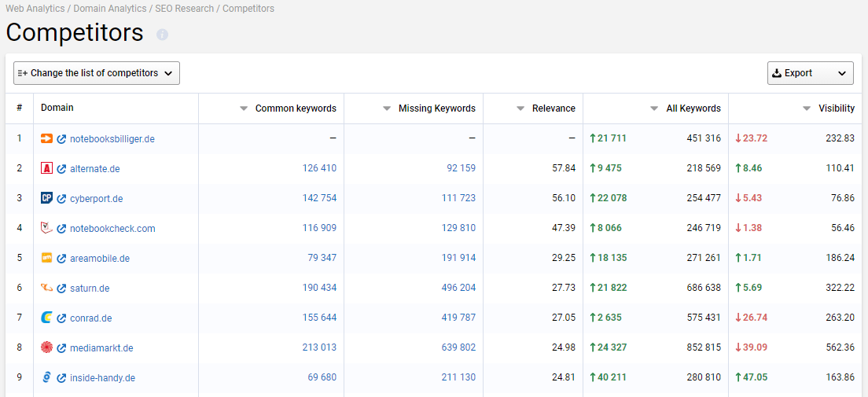Open external link icon for notebookcheck.com
Viewport: 868px width, 397px height.
pos(62,229)
